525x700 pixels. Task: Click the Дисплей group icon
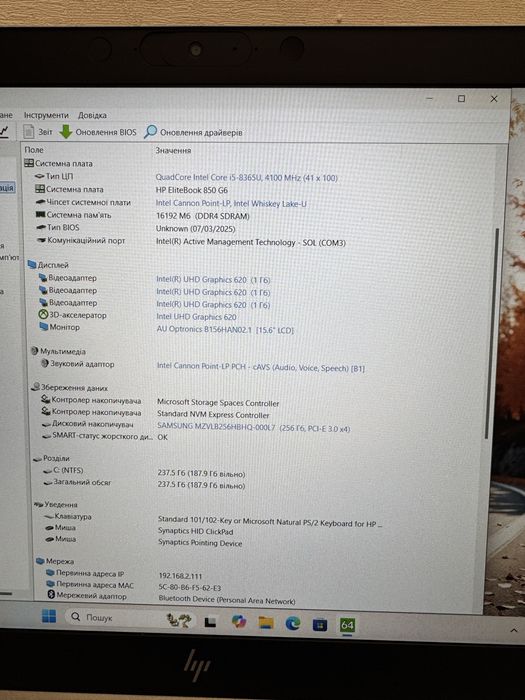point(32,265)
